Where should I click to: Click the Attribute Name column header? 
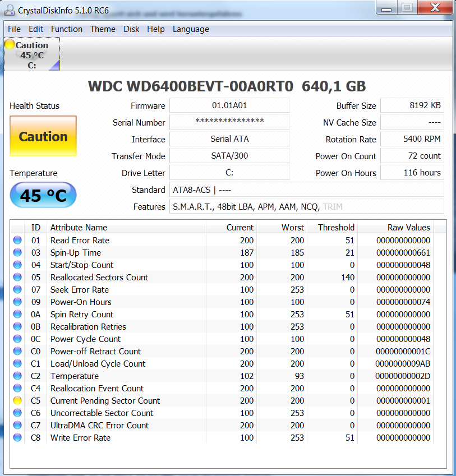126,228
